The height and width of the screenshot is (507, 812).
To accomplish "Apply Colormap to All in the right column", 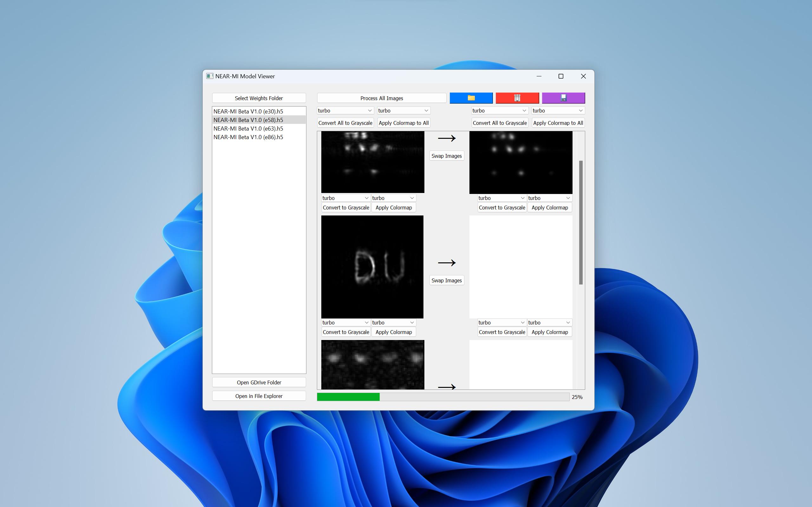I will [558, 123].
